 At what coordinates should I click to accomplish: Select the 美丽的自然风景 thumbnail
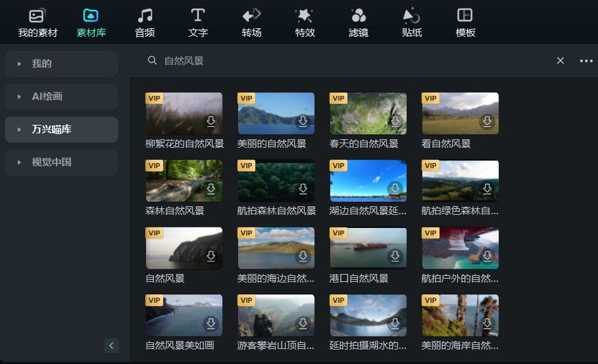click(276, 114)
